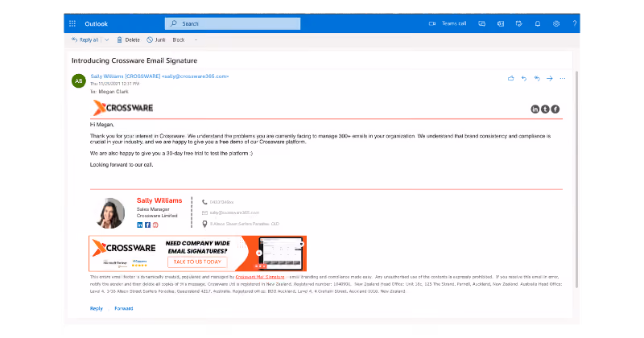Open the chat bubbles icon in header
The width and height of the screenshot is (644, 338).
481,24
